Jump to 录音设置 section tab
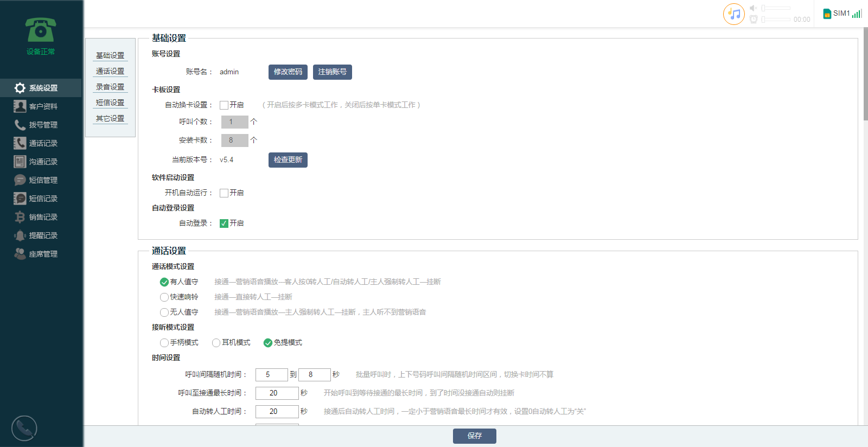The image size is (868, 447). (x=110, y=87)
